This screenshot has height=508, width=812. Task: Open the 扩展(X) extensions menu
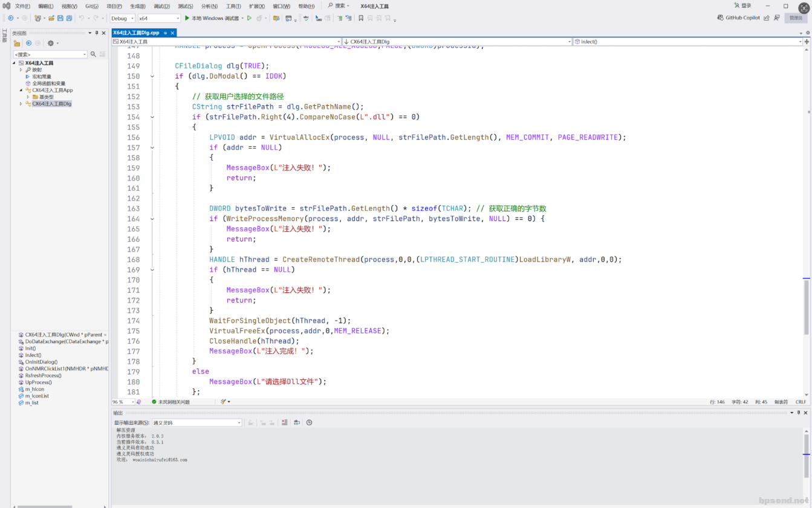click(x=257, y=6)
